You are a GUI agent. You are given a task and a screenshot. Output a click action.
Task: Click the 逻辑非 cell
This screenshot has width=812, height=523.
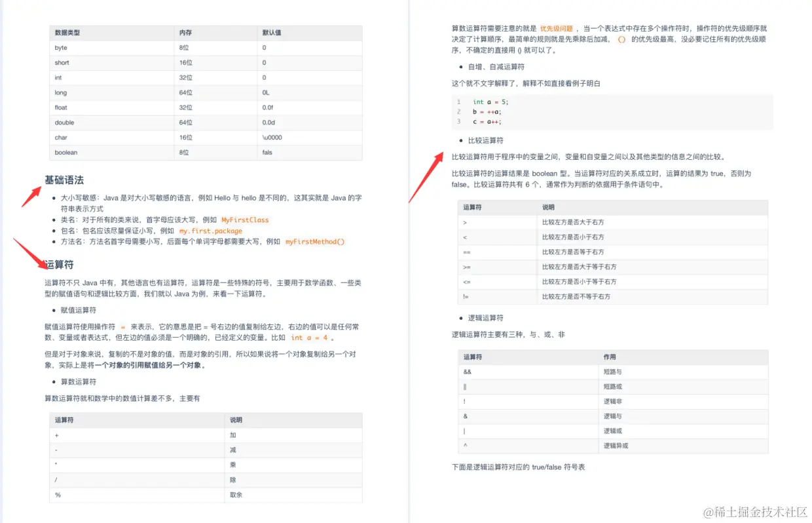(683, 401)
